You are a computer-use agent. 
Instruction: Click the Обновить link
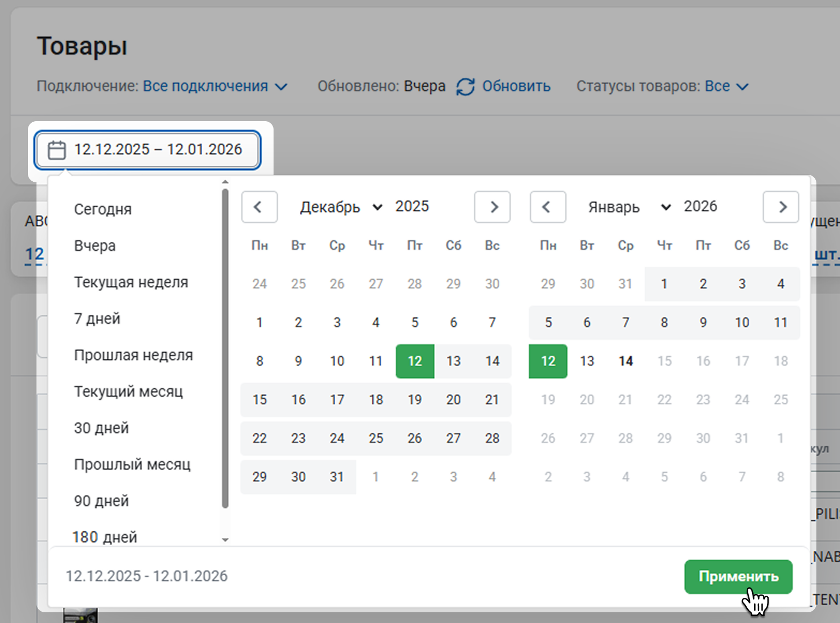[516, 86]
